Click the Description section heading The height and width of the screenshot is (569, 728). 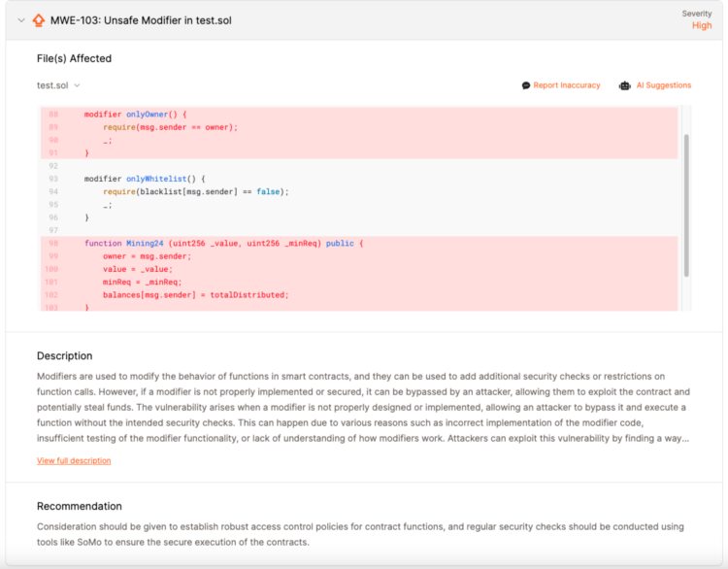tap(65, 356)
